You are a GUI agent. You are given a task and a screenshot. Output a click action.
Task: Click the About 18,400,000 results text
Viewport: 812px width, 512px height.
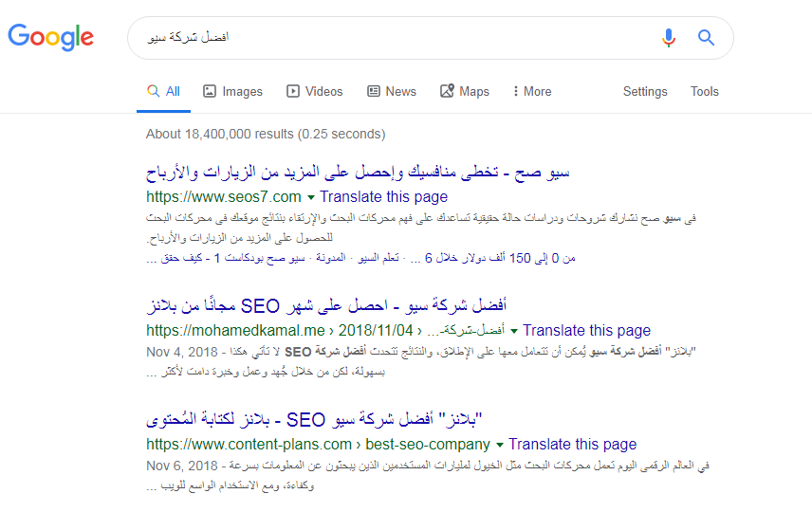(266, 134)
